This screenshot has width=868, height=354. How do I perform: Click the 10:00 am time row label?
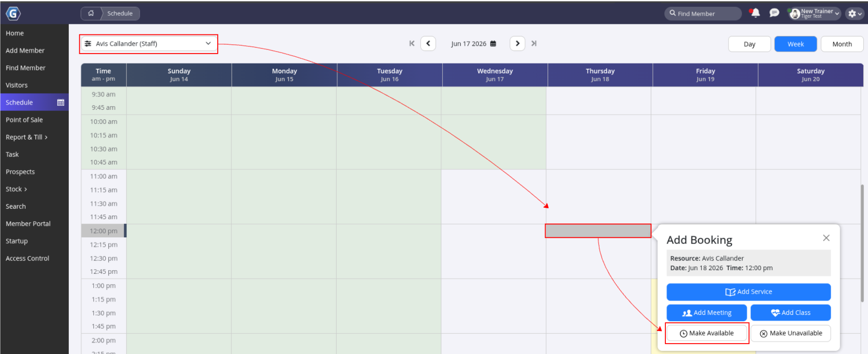tap(104, 122)
